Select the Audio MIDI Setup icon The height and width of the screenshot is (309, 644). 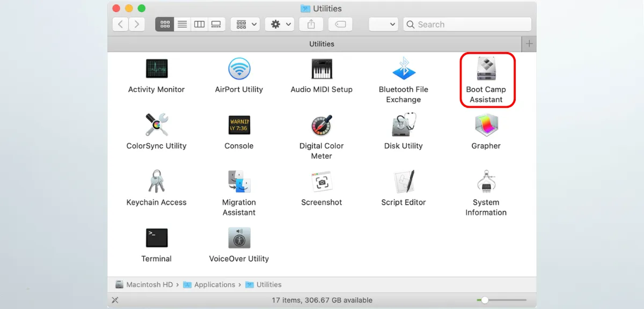click(x=321, y=69)
